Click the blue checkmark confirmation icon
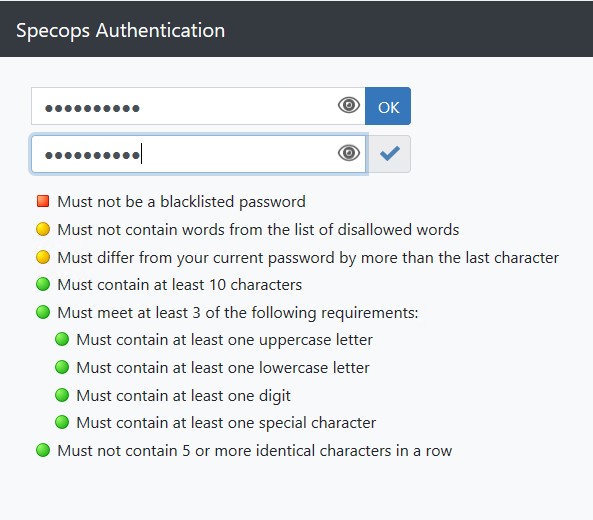Image resolution: width=593 pixels, height=520 pixels. click(390, 154)
